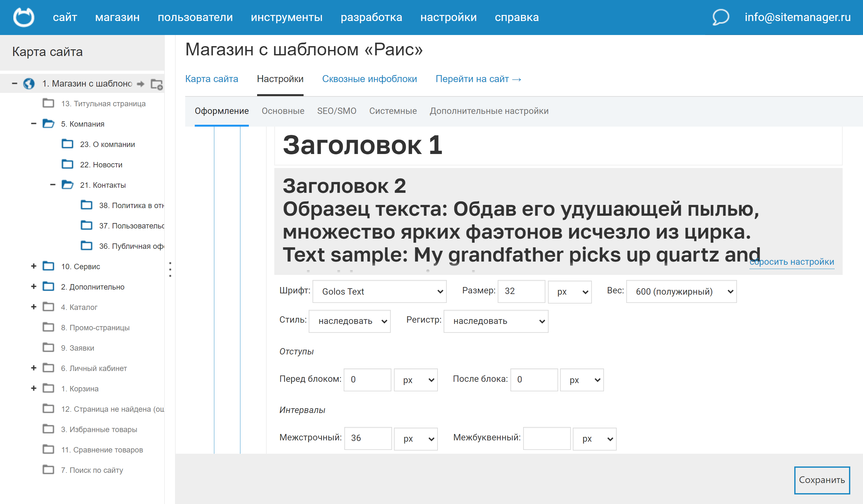Click the folder icon beside «1. Корзина»

pos(49,388)
